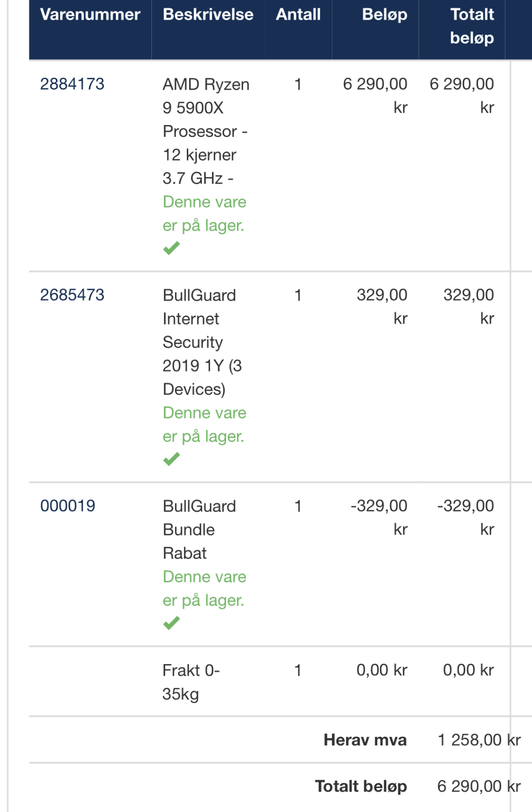Click green checkmark under BullGuard Bundle Rabat
Screen dimensions: 532x812
(x=171, y=623)
